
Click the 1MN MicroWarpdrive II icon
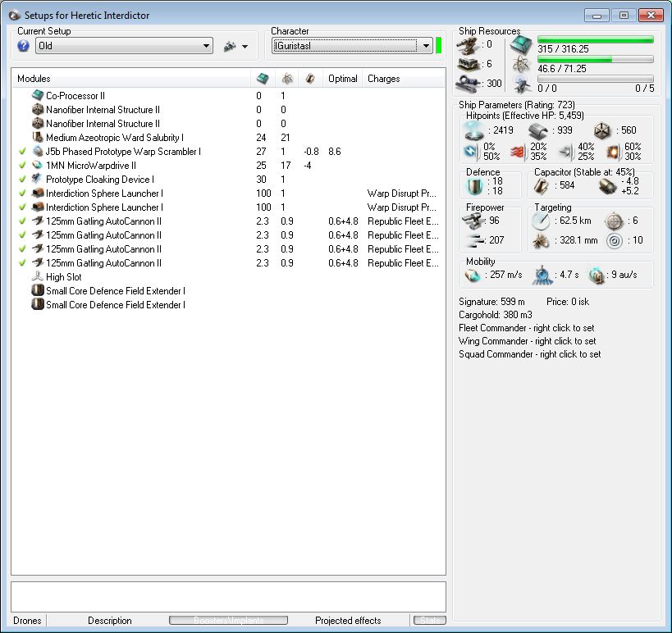(x=38, y=165)
